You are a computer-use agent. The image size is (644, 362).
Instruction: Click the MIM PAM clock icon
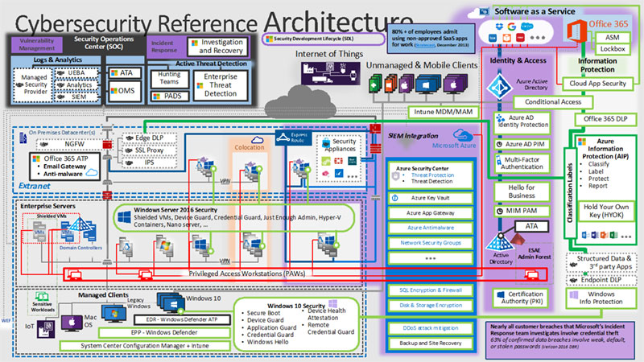click(x=499, y=211)
